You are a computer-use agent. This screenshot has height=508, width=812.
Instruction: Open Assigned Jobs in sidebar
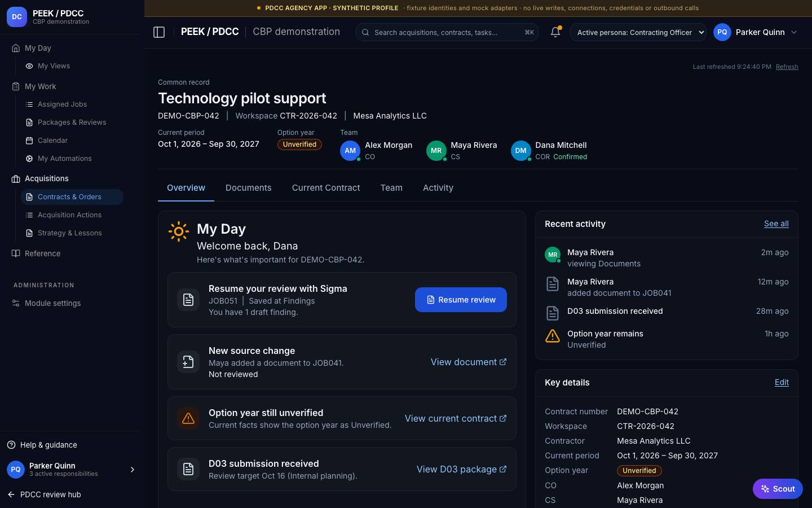72,104
